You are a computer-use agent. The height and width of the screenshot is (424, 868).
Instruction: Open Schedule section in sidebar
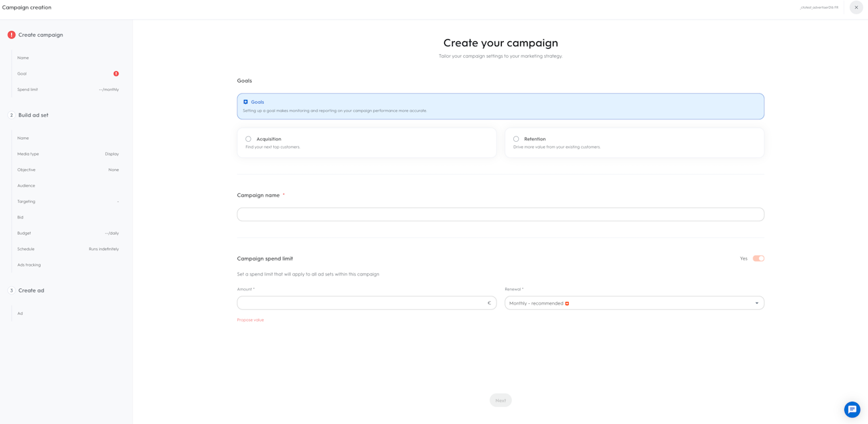(26, 249)
